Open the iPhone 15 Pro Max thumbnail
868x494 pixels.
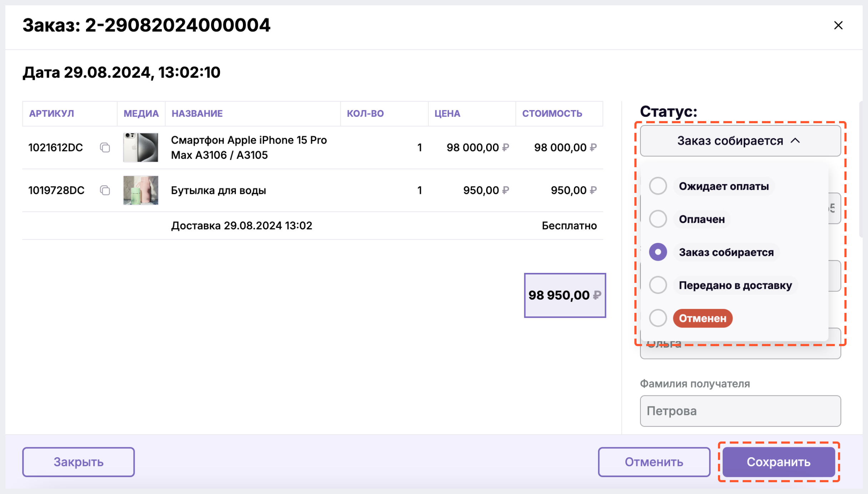tap(141, 148)
